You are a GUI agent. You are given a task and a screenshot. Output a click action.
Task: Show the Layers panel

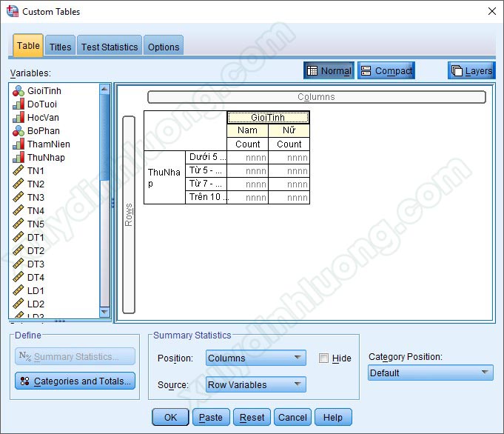pyautogui.click(x=471, y=70)
